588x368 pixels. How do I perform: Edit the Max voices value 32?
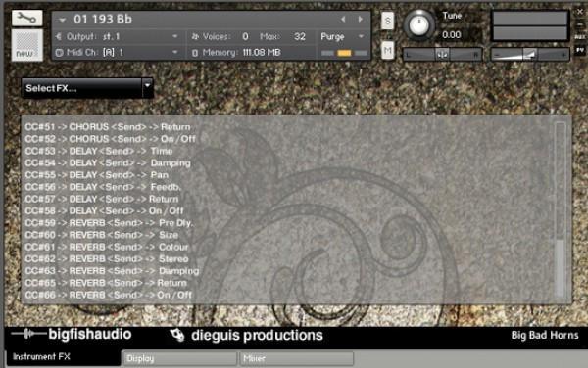[300, 36]
